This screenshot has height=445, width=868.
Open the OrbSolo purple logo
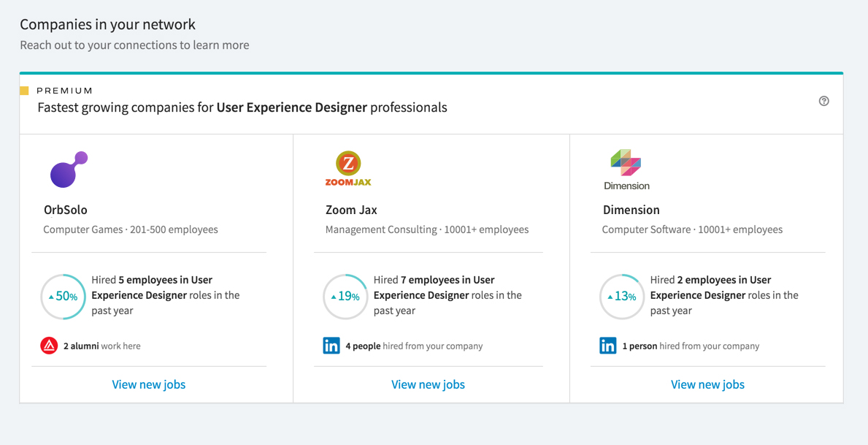point(69,169)
